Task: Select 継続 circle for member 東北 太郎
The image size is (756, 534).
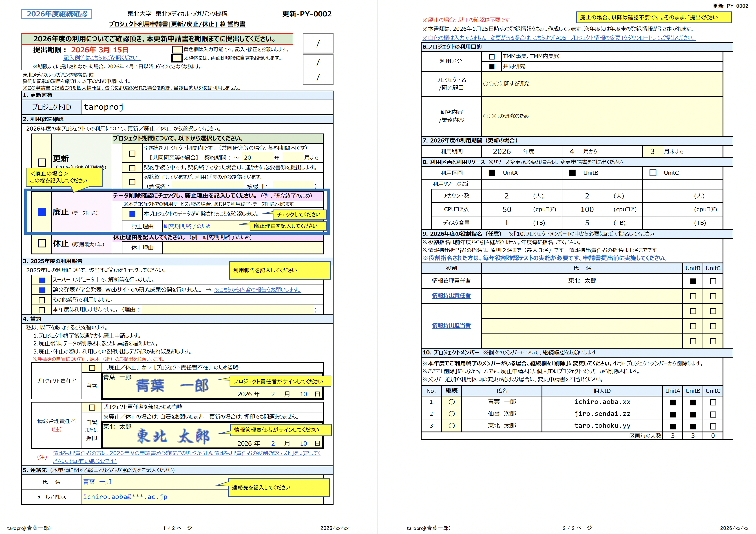Action: tap(451, 426)
